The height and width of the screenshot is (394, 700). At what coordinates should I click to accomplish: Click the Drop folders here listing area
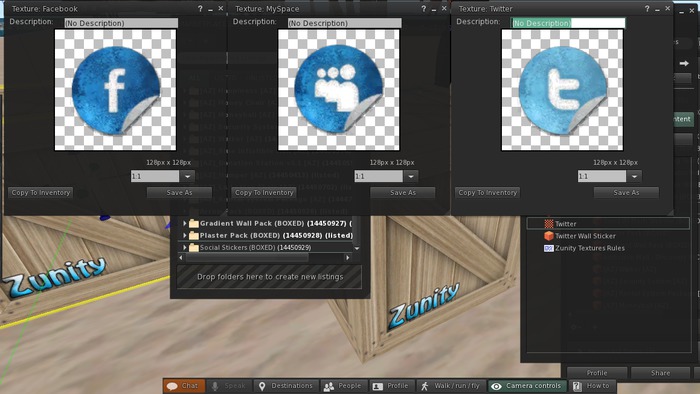[x=270, y=277]
